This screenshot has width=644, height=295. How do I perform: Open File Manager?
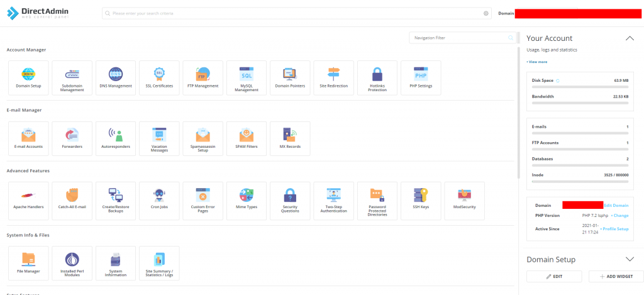28,264
